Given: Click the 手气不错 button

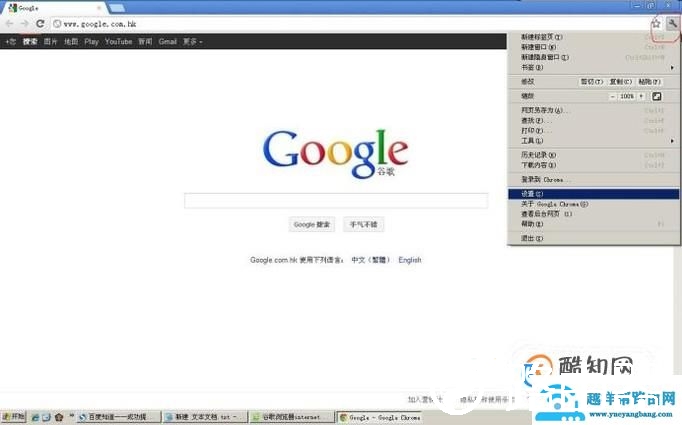Looking at the screenshot, I should click(x=363, y=225).
